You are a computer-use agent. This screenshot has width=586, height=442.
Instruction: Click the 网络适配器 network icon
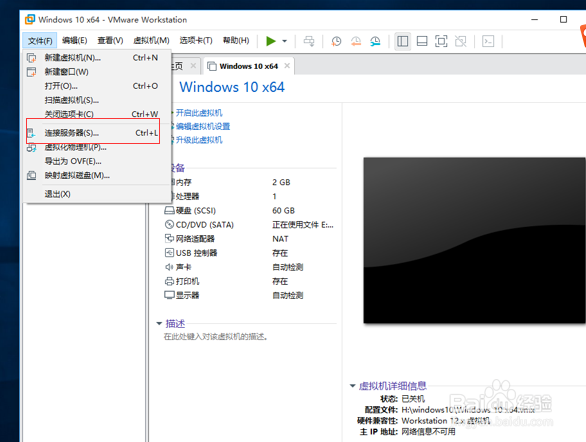[169, 239]
